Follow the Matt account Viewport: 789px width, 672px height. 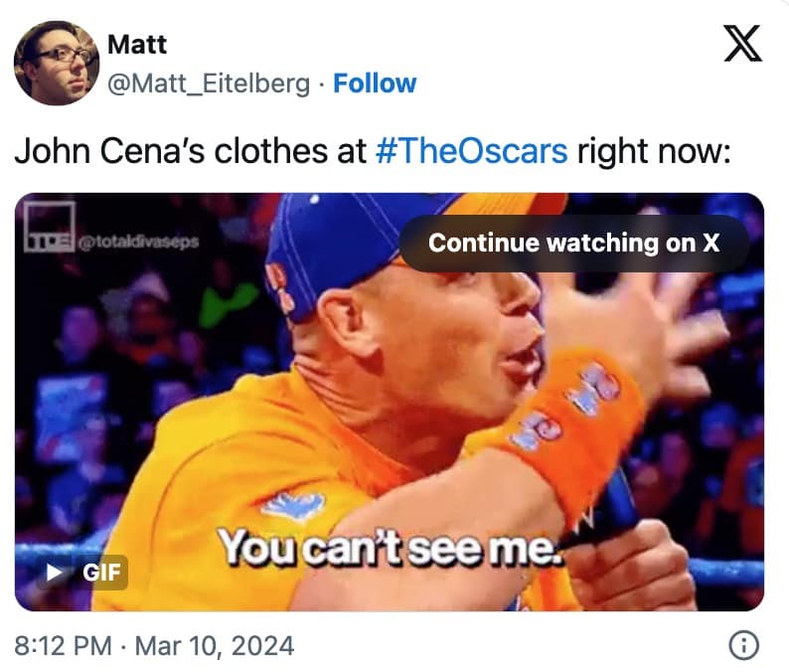375,83
